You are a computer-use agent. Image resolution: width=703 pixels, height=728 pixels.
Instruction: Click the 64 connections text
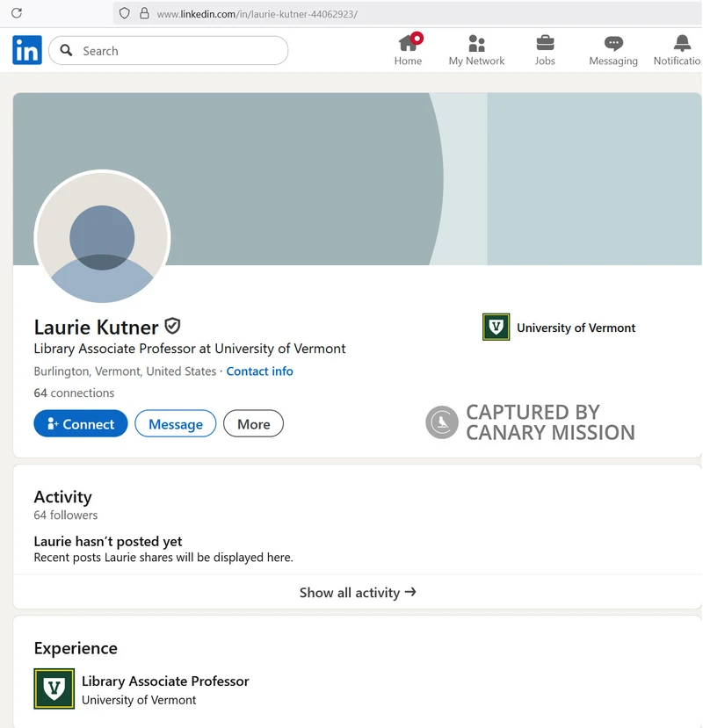74,393
